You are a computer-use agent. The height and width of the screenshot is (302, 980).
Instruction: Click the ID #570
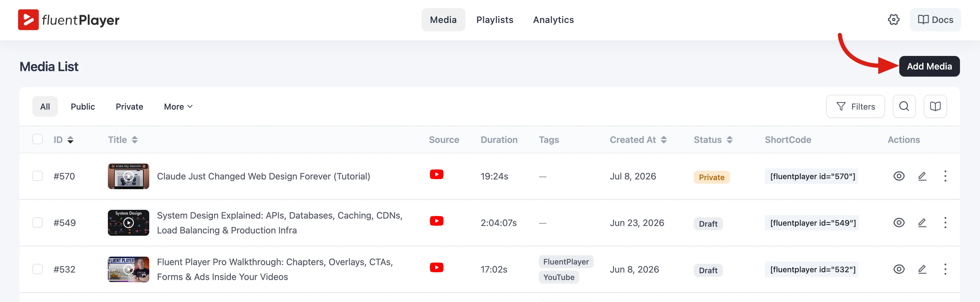(64, 176)
